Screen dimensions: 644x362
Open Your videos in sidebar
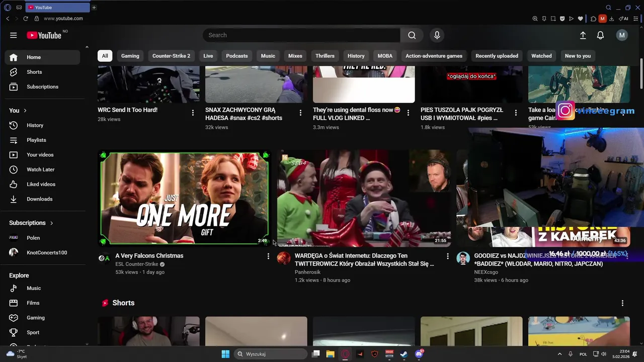pyautogui.click(x=42, y=155)
